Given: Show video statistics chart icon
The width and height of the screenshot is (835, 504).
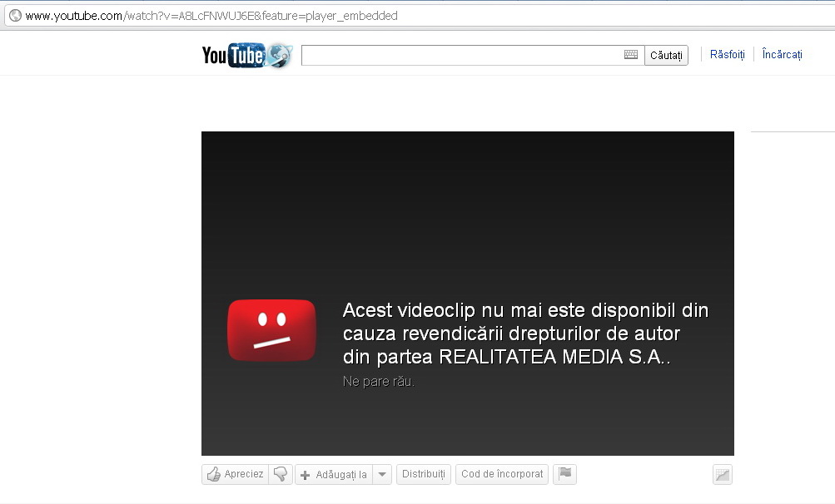Looking at the screenshot, I should tap(722, 475).
